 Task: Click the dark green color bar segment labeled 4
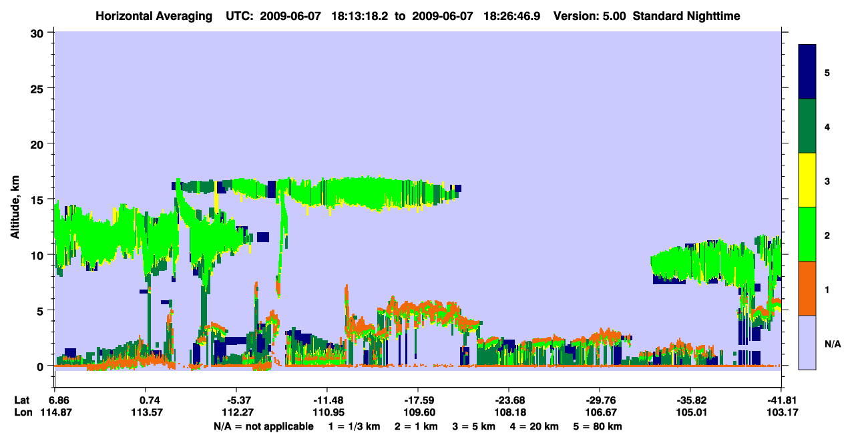click(807, 126)
